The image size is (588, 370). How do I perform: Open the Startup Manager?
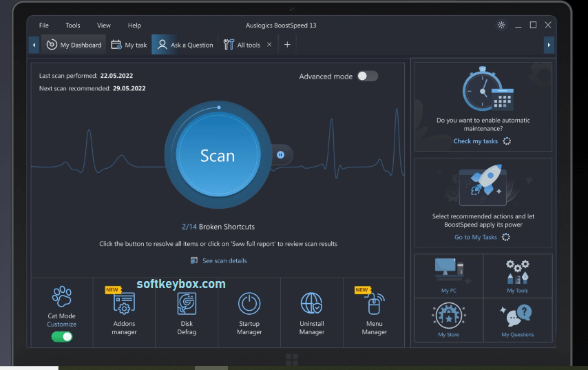(249, 312)
